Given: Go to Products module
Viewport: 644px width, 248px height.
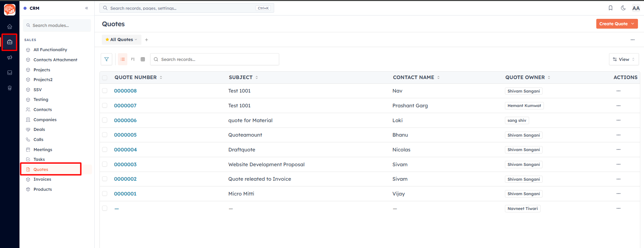Looking at the screenshot, I should tap(43, 189).
